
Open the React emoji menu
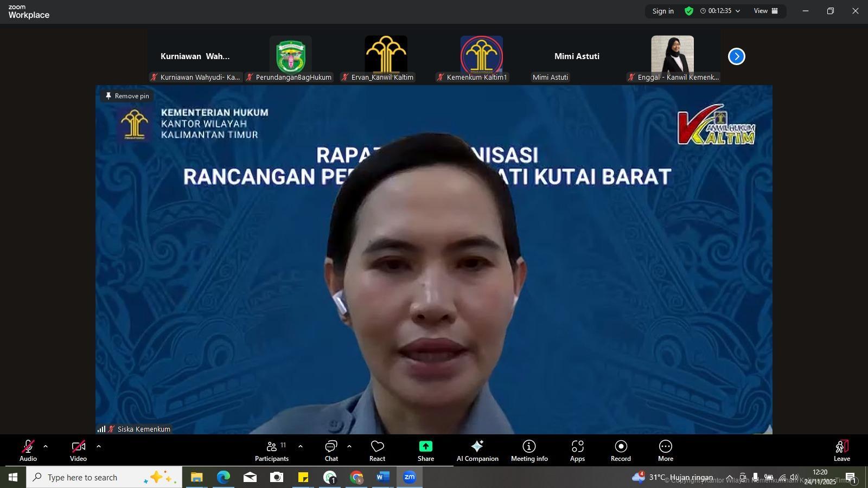(x=377, y=451)
